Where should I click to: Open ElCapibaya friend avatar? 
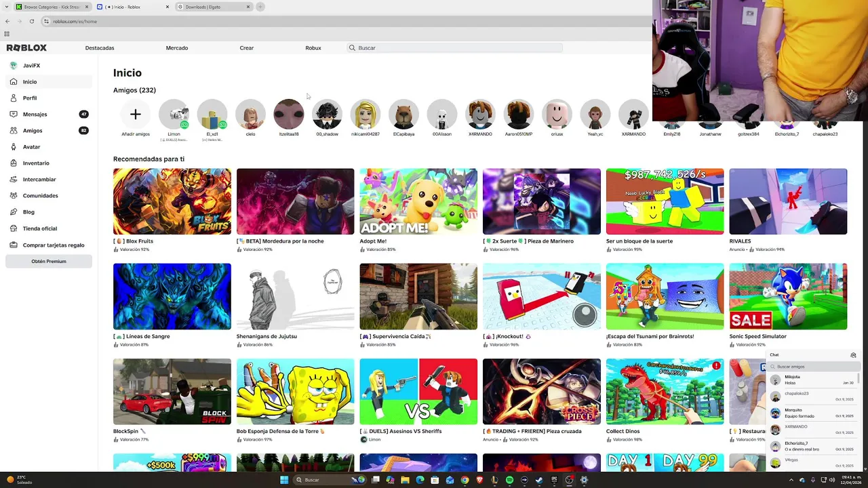(x=403, y=115)
